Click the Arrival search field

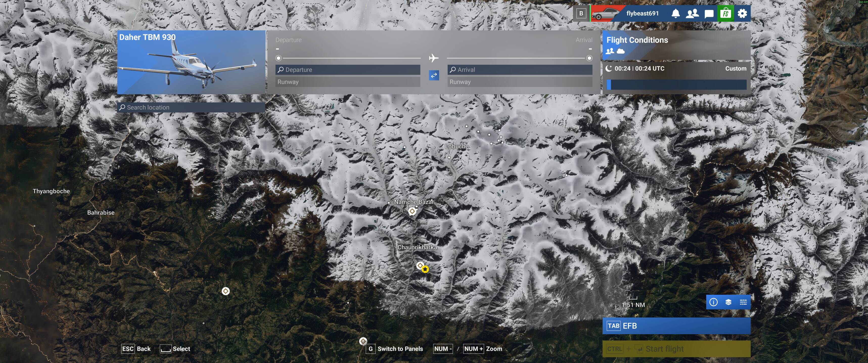[520, 70]
